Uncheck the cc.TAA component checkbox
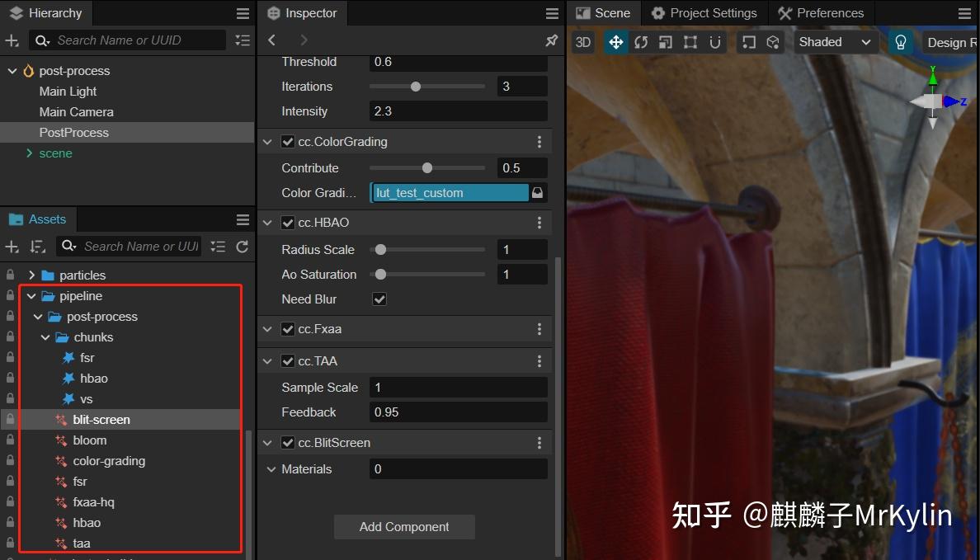980x560 pixels. coord(287,360)
